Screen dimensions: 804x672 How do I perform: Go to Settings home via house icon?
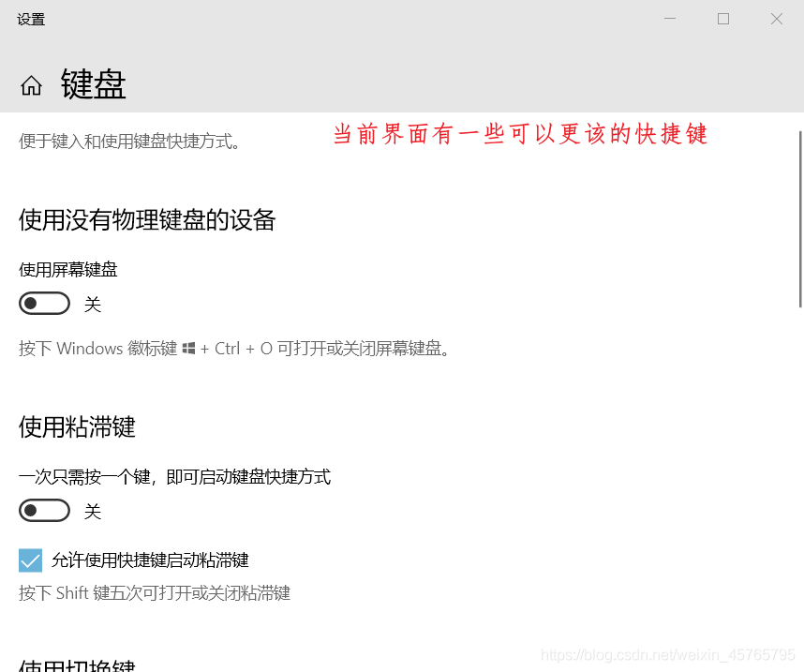31,85
